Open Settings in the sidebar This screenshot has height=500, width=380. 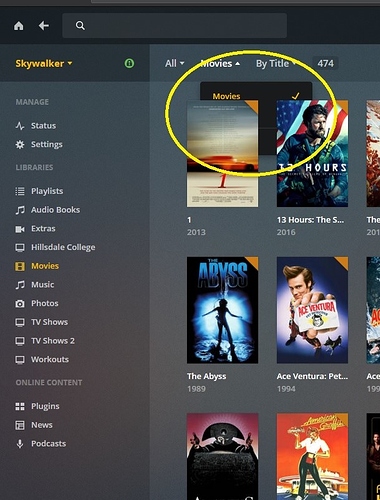[47, 144]
